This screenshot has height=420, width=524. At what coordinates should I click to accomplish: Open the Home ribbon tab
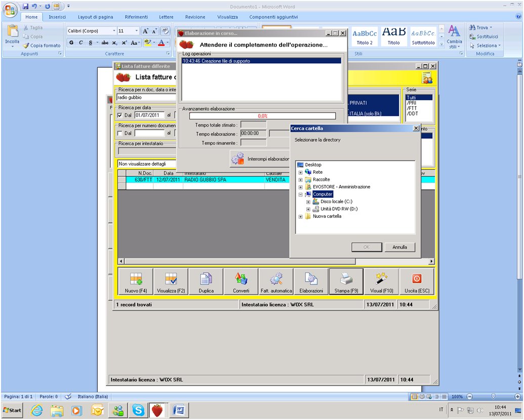(x=31, y=17)
